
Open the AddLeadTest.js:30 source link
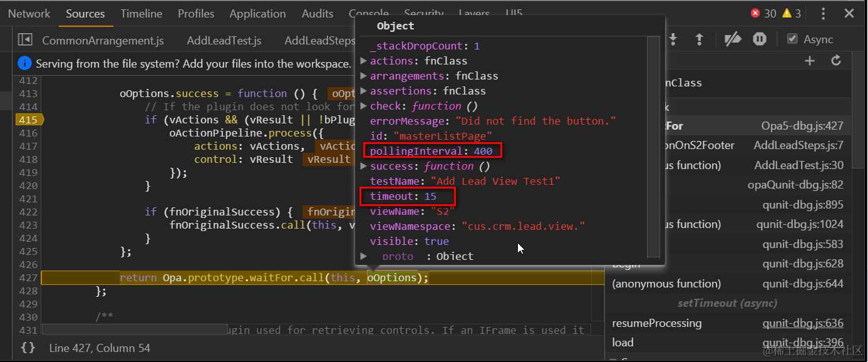click(799, 165)
